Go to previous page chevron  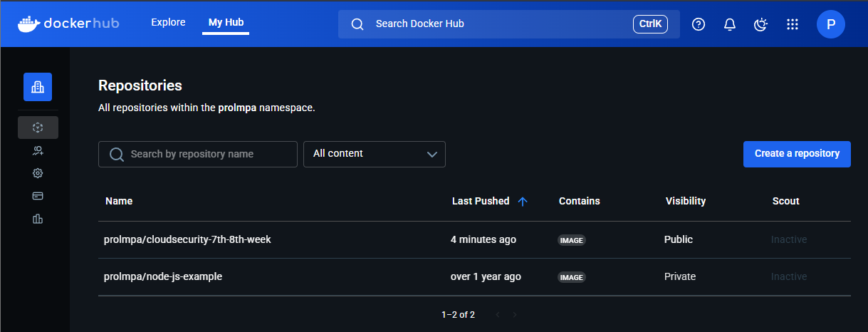498,314
